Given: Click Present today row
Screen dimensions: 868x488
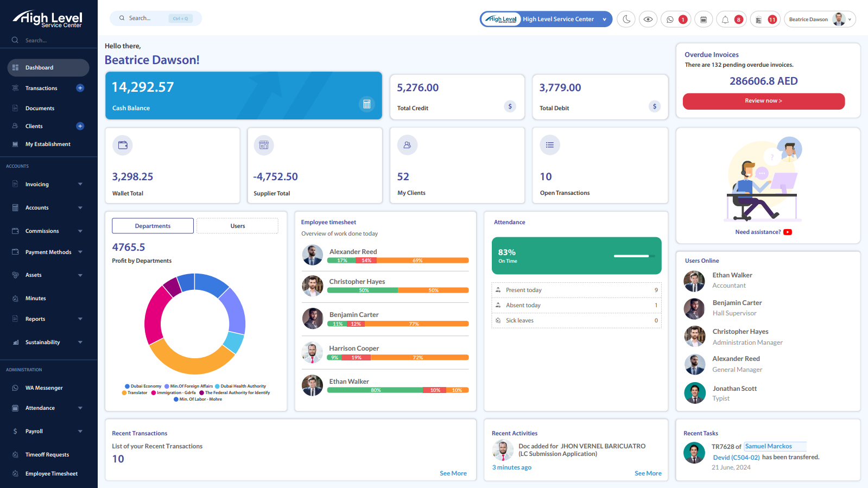Looking at the screenshot, I should pos(576,290).
